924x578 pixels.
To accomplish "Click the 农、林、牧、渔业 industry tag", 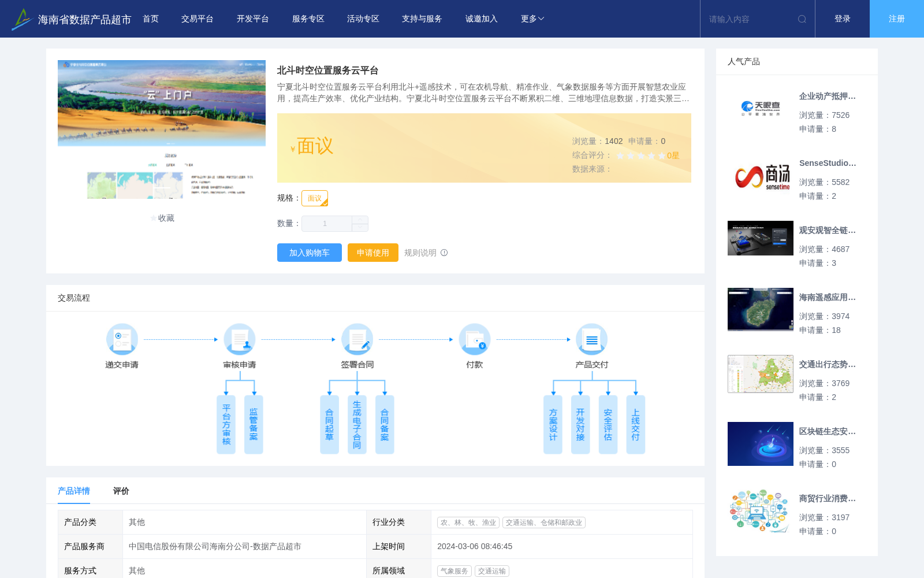I will [468, 523].
